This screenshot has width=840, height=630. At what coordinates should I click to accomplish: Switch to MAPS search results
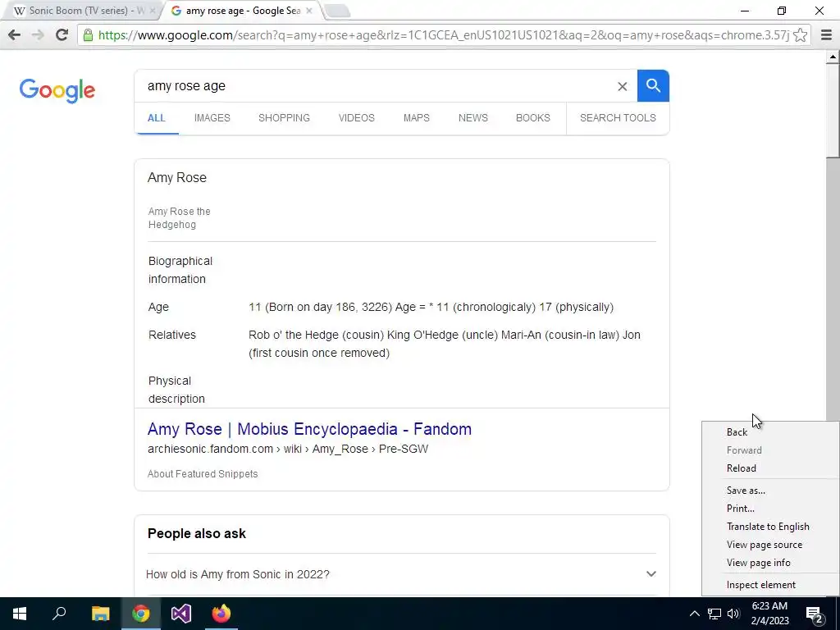click(x=416, y=118)
